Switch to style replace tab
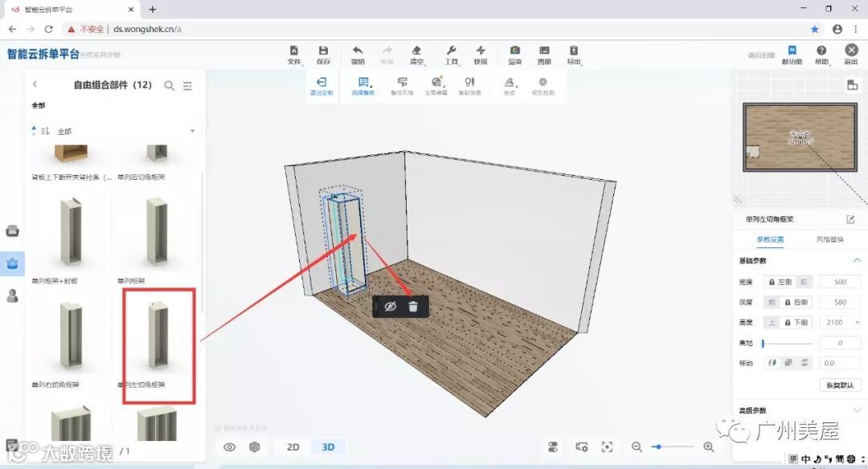868x469 pixels. [x=829, y=239]
